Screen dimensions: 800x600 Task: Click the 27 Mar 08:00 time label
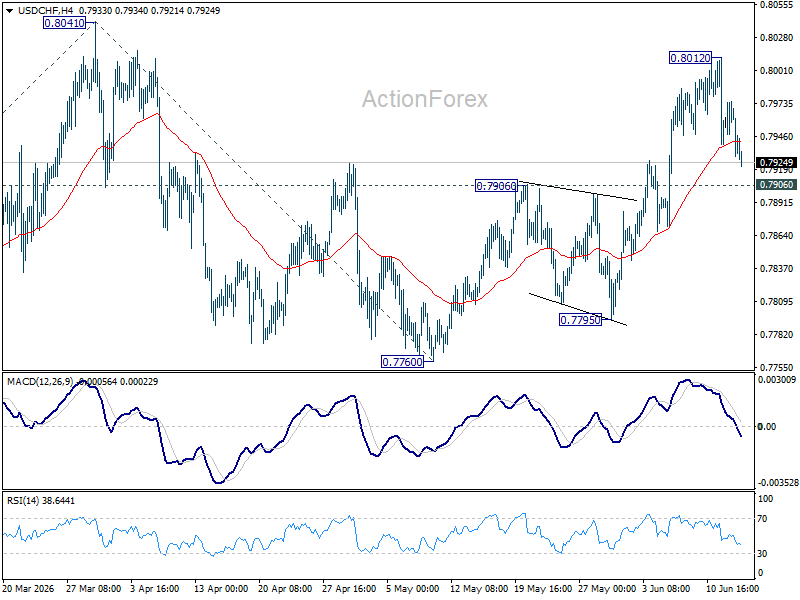(93, 589)
